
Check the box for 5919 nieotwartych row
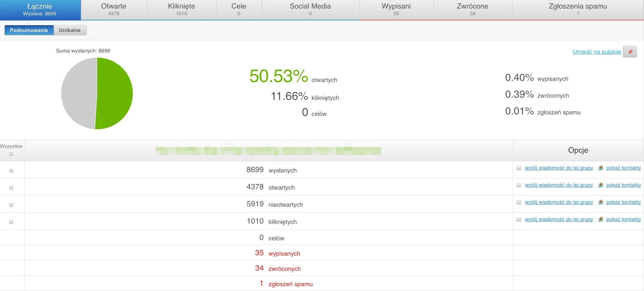(11, 205)
